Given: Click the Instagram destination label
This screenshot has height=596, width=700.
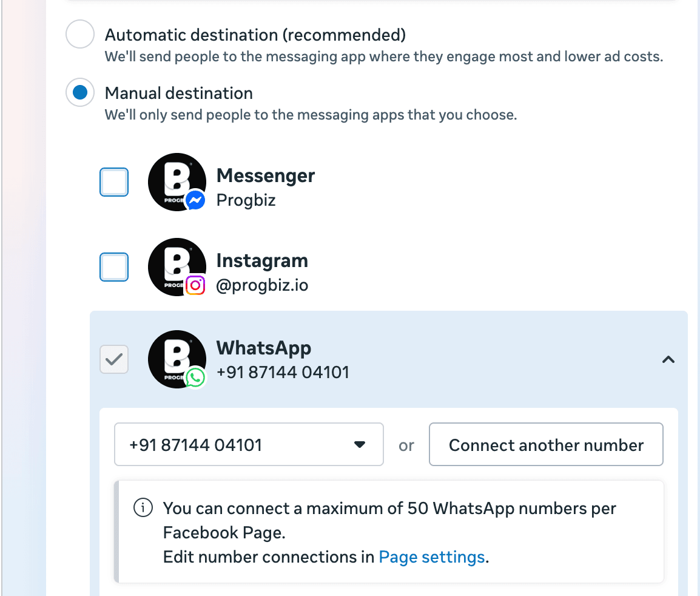Looking at the screenshot, I should pyautogui.click(x=262, y=261).
